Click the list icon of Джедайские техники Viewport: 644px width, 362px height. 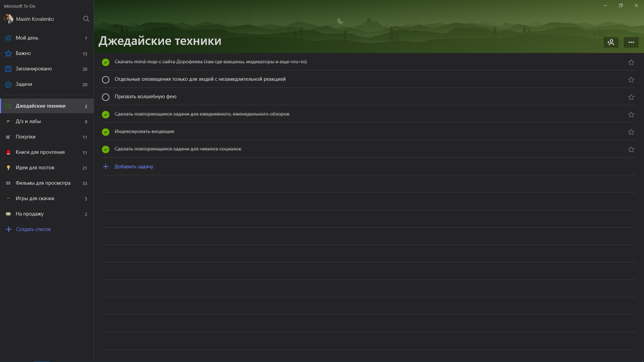click(x=8, y=106)
